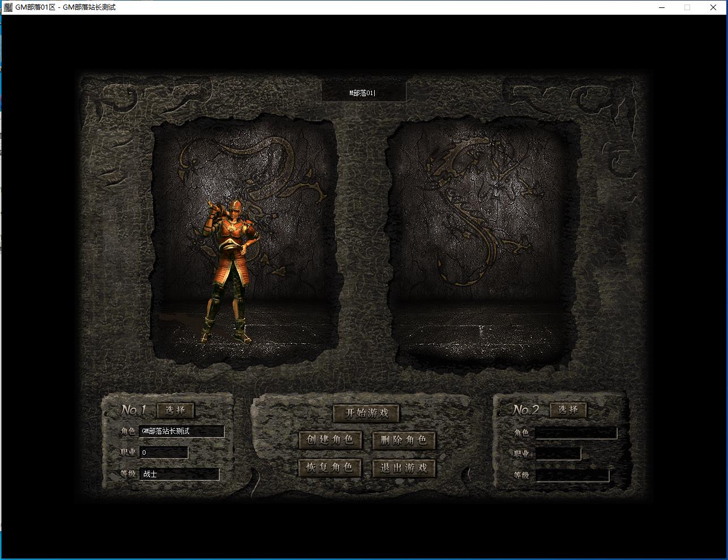Click the 创建角色 create character button
728x560 pixels.
(x=329, y=439)
